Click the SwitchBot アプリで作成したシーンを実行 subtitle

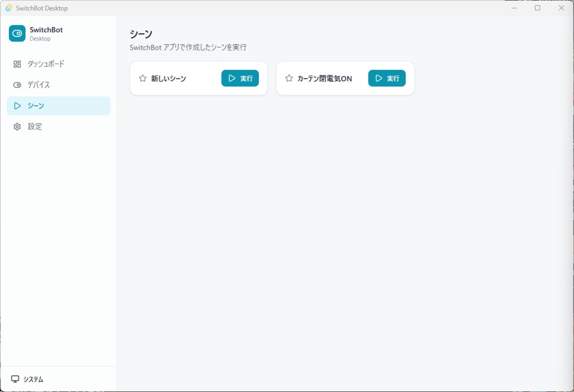click(188, 47)
